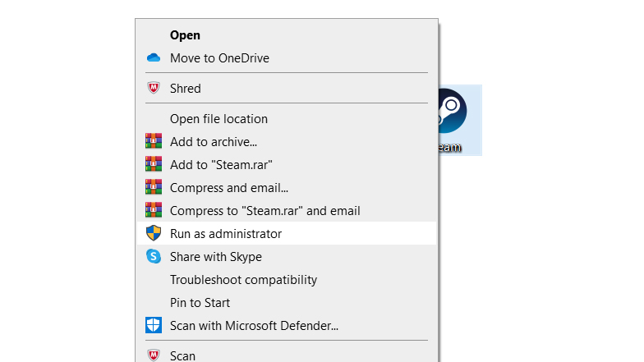Screen dimensions: 644x362
Task: Select Move to OneDrive
Action: click(x=287, y=58)
